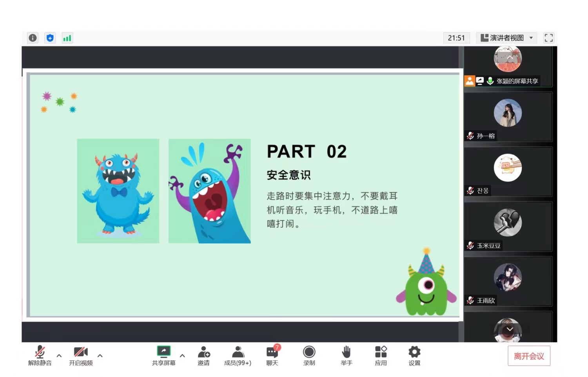Expand share options next to 共享屏幕
This screenshot has width=588, height=377.
(182, 355)
